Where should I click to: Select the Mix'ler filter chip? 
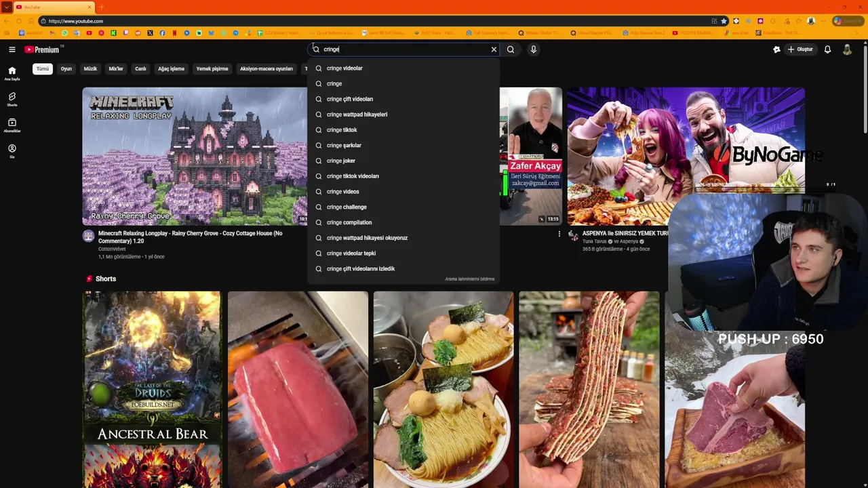tap(116, 68)
